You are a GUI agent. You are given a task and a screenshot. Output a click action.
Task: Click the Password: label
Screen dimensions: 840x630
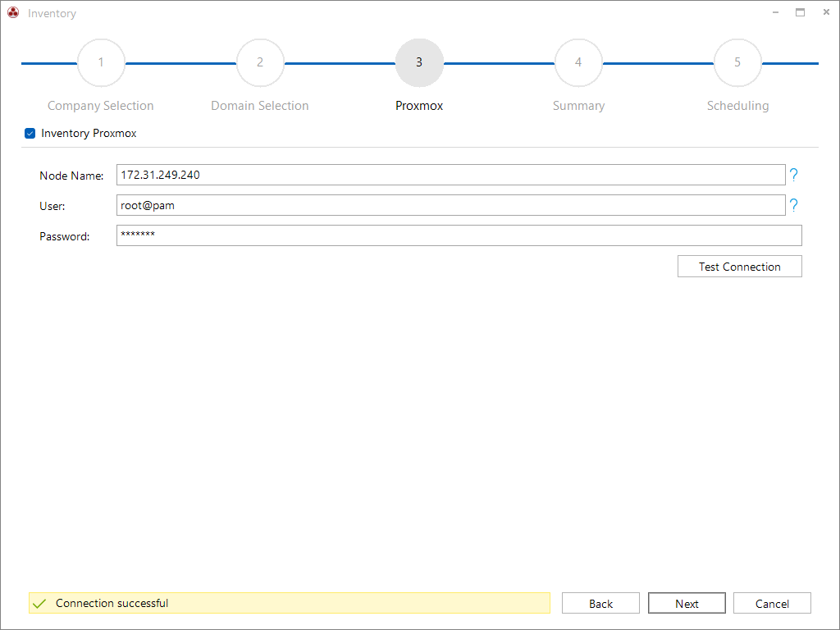(x=65, y=237)
